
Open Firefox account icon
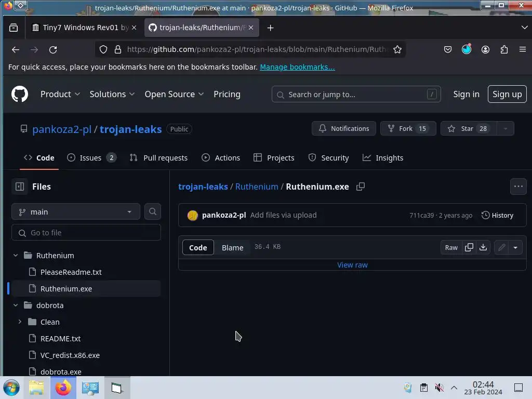tap(486, 49)
